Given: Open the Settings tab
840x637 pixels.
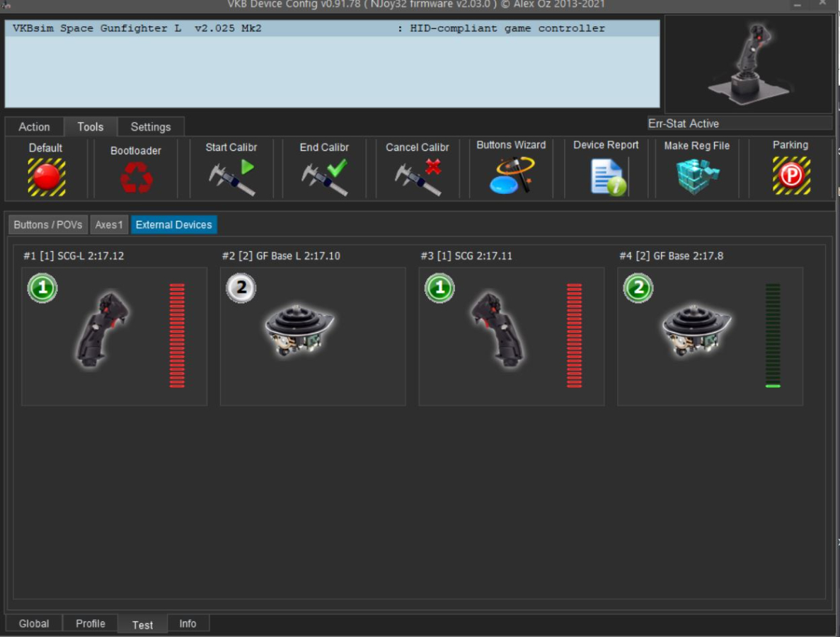Looking at the screenshot, I should click(x=151, y=127).
